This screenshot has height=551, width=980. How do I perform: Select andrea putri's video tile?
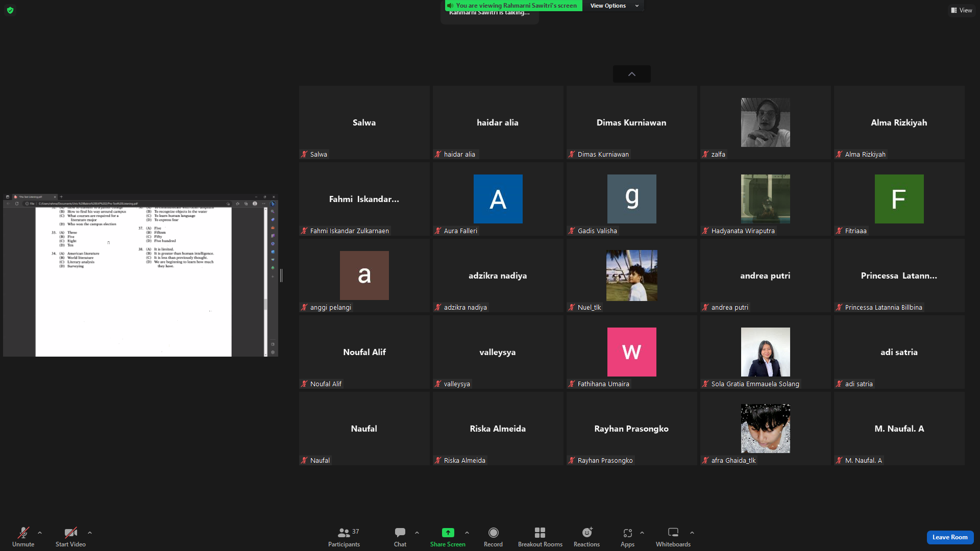765,275
